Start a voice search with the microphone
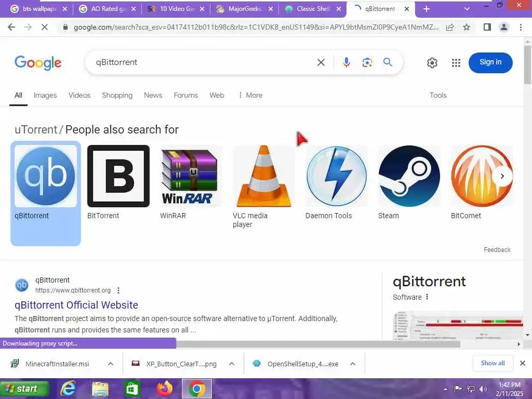Viewport: 532px width, 399px height. coord(346,62)
